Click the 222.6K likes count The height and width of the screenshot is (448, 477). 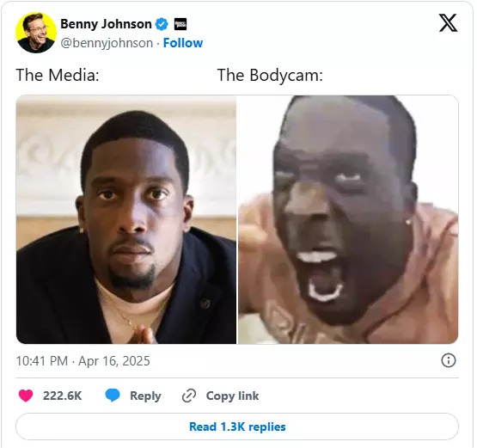coord(63,396)
